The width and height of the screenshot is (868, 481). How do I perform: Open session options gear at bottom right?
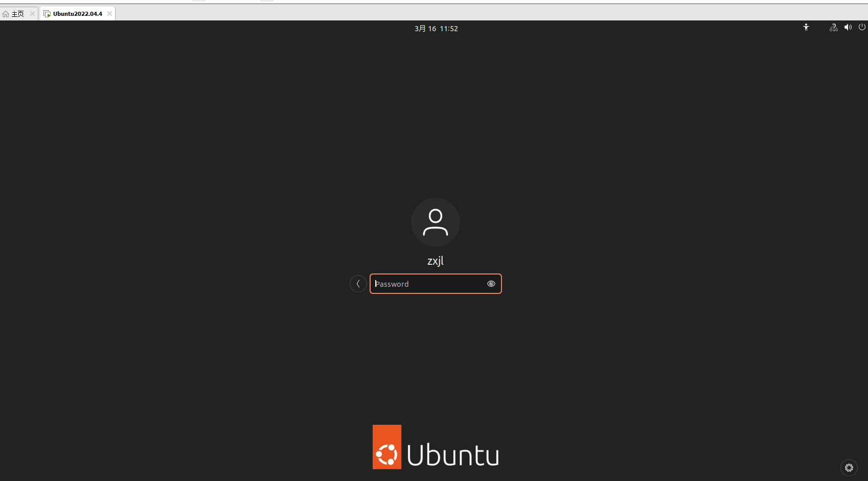[x=849, y=468]
